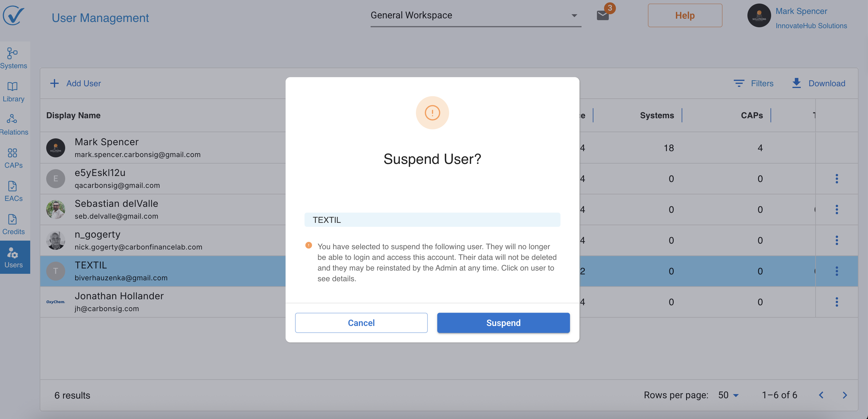The height and width of the screenshot is (419, 868).
Task: Open the EACs sidebar section
Action: click(13, 191)
